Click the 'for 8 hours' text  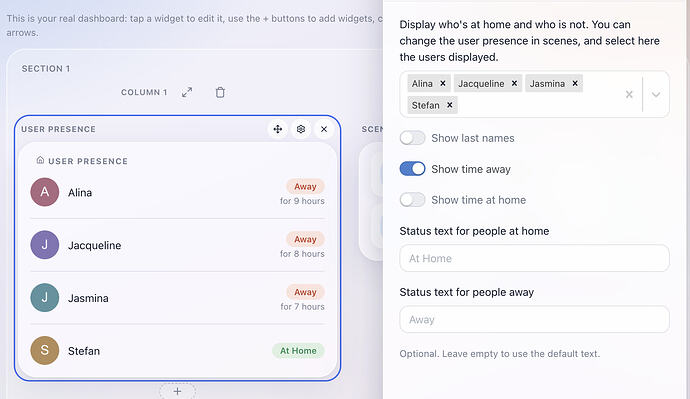(x=302, y=254)
